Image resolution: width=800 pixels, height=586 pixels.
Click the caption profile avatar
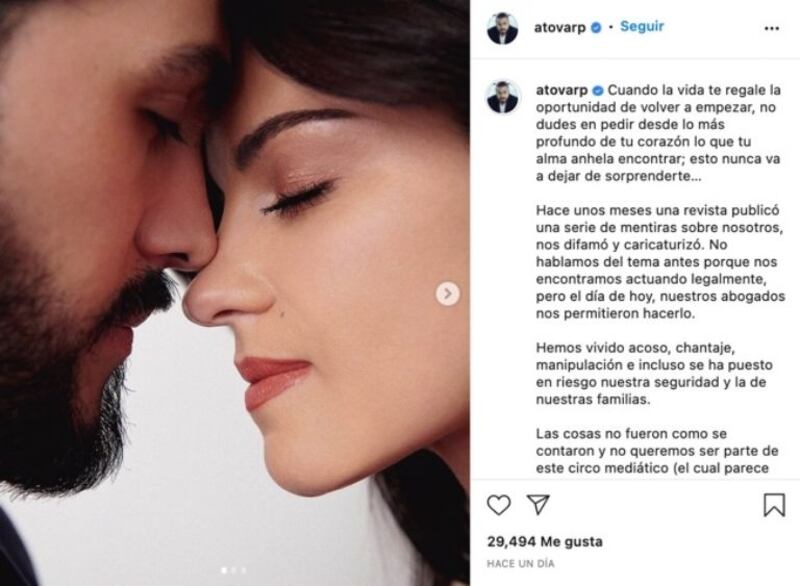tap(503, 96)
